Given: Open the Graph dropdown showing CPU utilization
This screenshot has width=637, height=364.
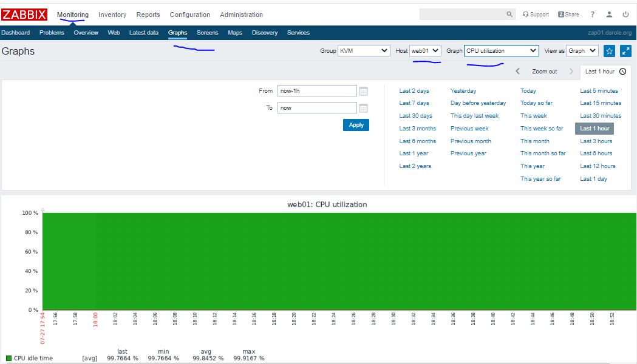Looking at the screenshot, I should click(502, 51).
